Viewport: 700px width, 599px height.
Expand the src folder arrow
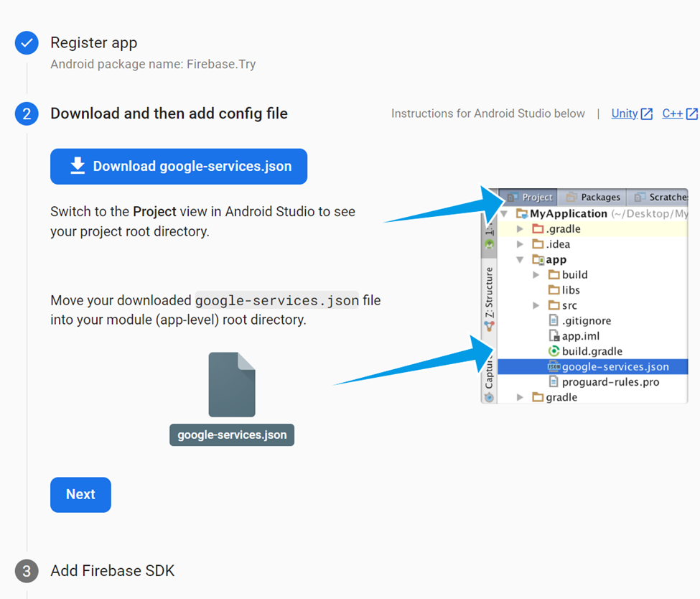pyautogui.click(x=536, y=305)
